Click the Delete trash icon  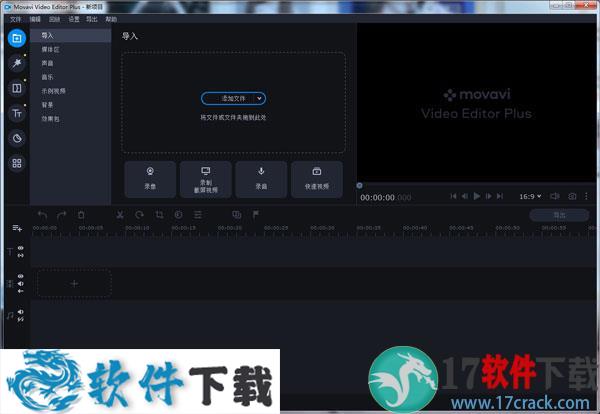(x=81, y=215)
